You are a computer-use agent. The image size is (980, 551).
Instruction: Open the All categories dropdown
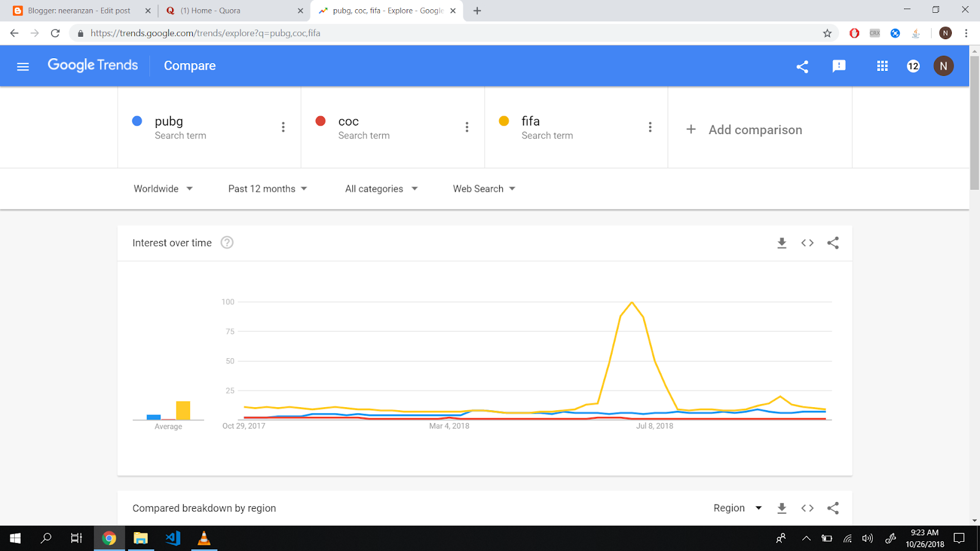coord(381,189)
